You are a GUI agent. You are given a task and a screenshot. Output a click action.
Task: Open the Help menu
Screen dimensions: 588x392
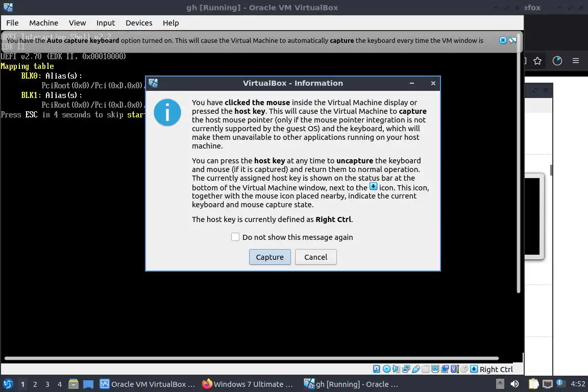170,23
